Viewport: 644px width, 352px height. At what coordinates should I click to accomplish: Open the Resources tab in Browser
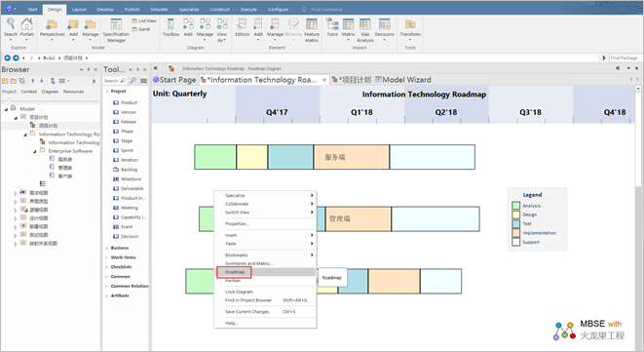click(73, 92)
